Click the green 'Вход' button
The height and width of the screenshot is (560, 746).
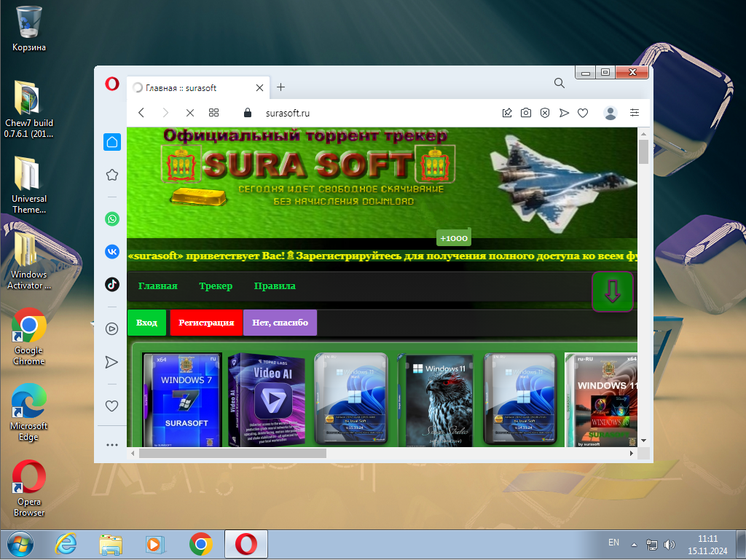(x=146, y=323)
